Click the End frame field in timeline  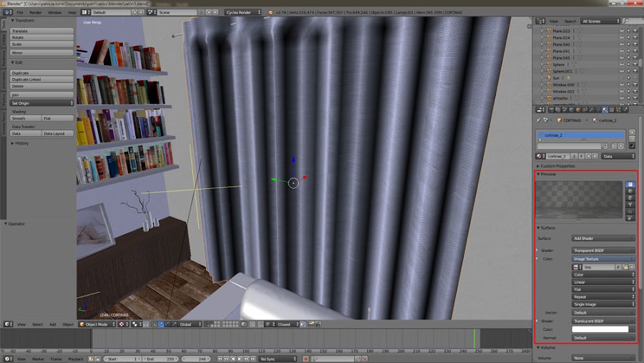[160, 359]
